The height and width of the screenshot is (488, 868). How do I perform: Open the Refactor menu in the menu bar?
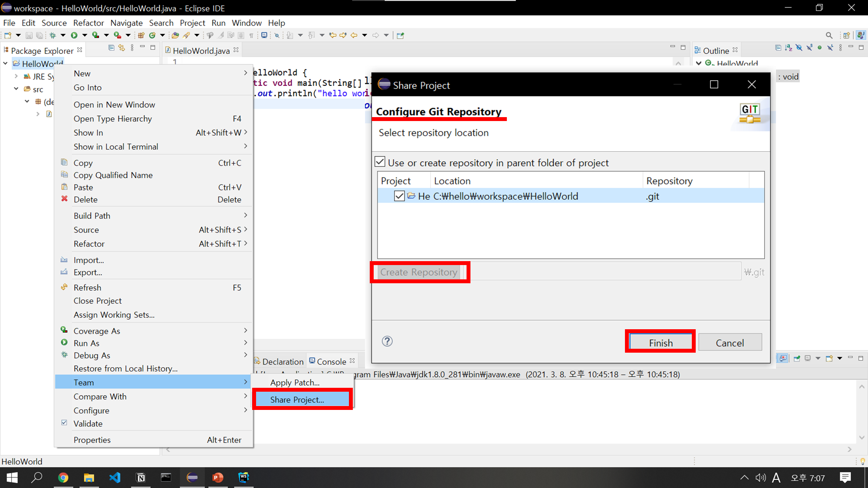pyautogui.click(x=89, y=23)
